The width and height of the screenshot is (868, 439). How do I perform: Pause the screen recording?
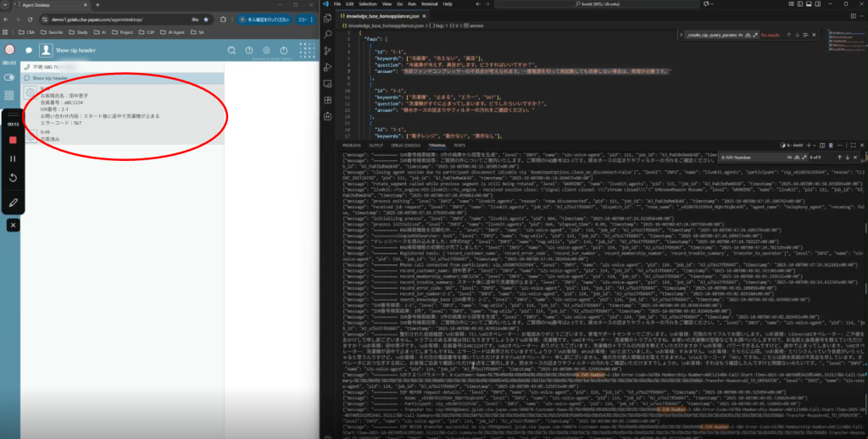(13, 158)
